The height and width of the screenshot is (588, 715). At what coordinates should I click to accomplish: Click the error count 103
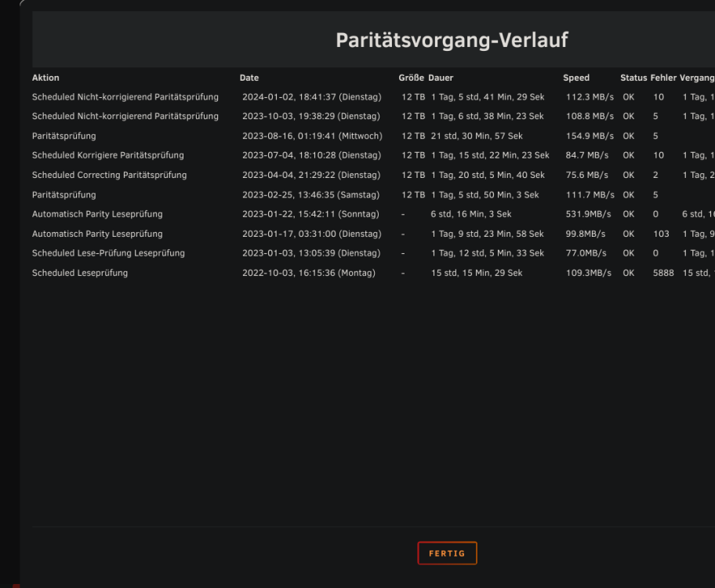pyautogui.click(x=661, y=234)
